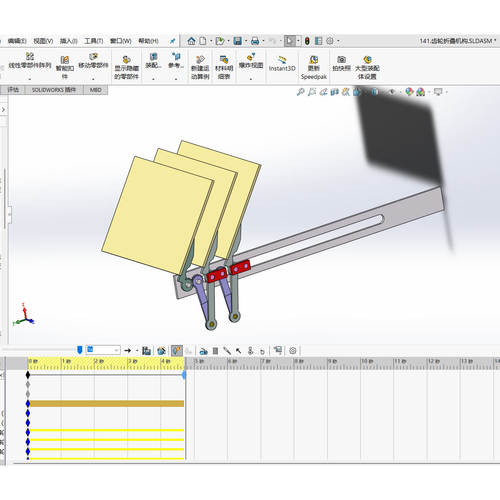
Task: Click 新建运动算例 button
Action: click(200, 68)
